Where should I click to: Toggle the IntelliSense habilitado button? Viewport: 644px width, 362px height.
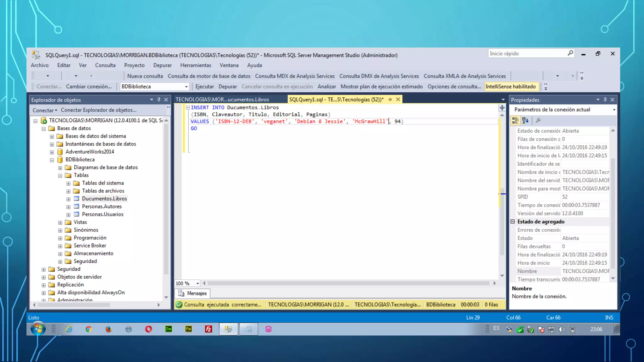click(x=510, y=86)
